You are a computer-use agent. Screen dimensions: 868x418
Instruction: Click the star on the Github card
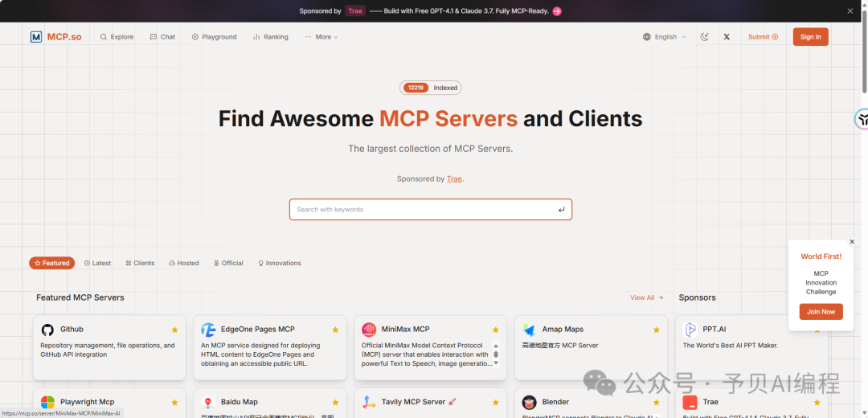pyautogui.click(x=174, y=330)
